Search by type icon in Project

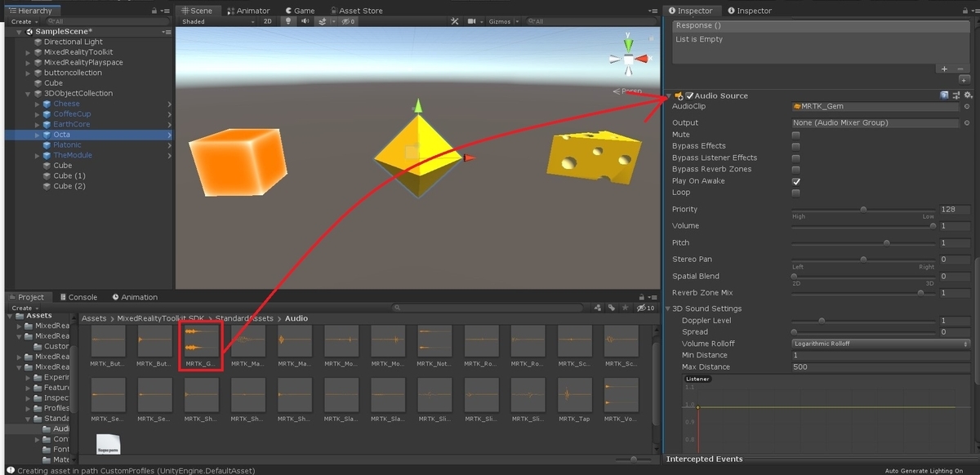pos(598,308)
